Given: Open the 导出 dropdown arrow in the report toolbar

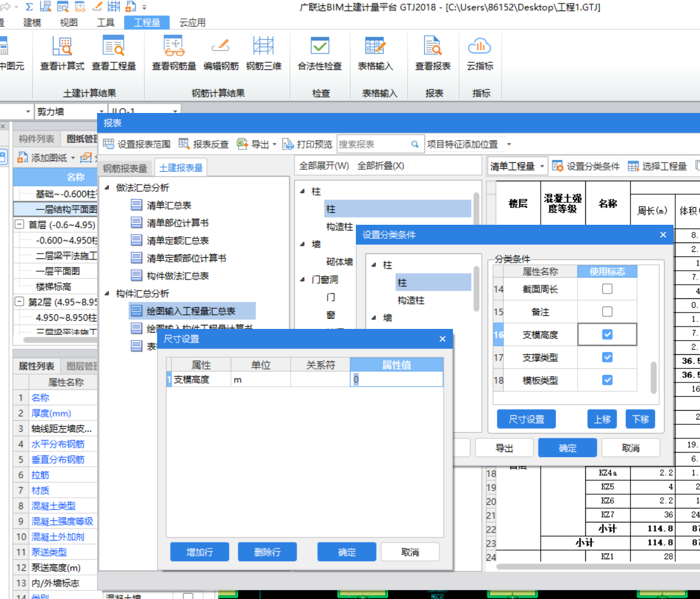Looking at the screenshot, I should [275, 144].
